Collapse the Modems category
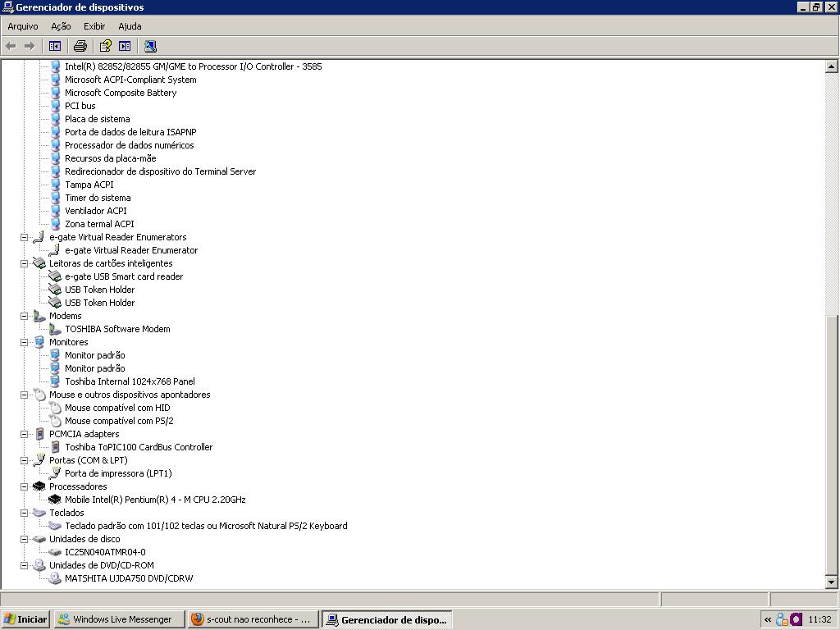The image size is (840, 630). point(24,316)
